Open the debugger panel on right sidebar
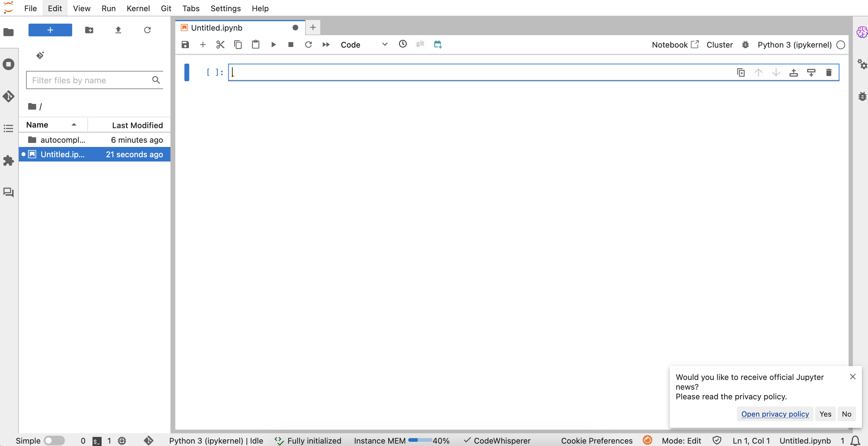Image resolution: width=868 pixels, height=446 pixels. [x=862, y=96]
